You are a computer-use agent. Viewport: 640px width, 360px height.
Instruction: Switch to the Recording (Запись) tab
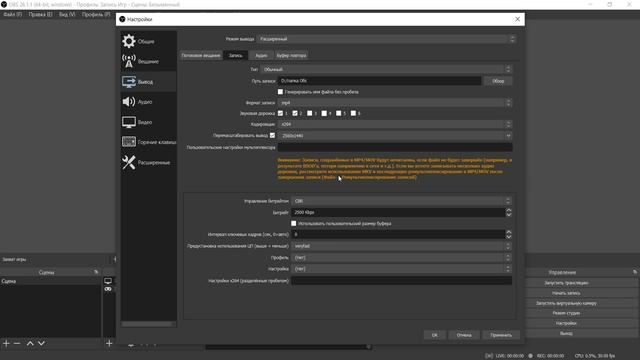[235, 55]
